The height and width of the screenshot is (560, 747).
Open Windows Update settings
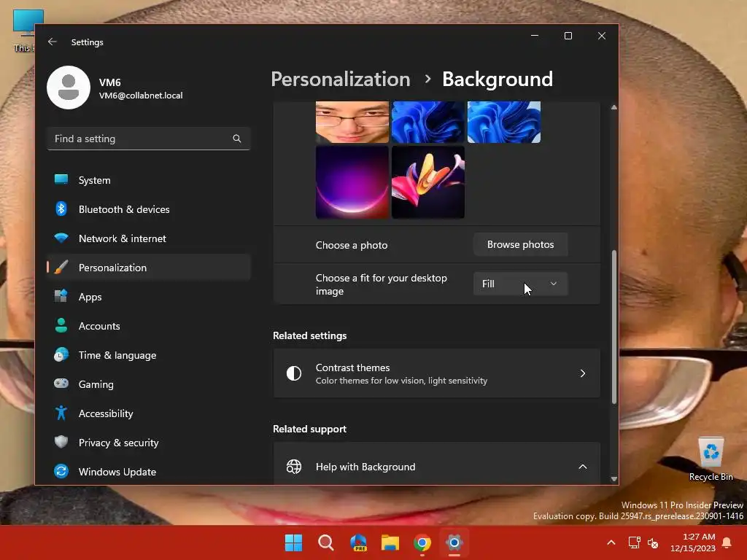tap(149, 472)
